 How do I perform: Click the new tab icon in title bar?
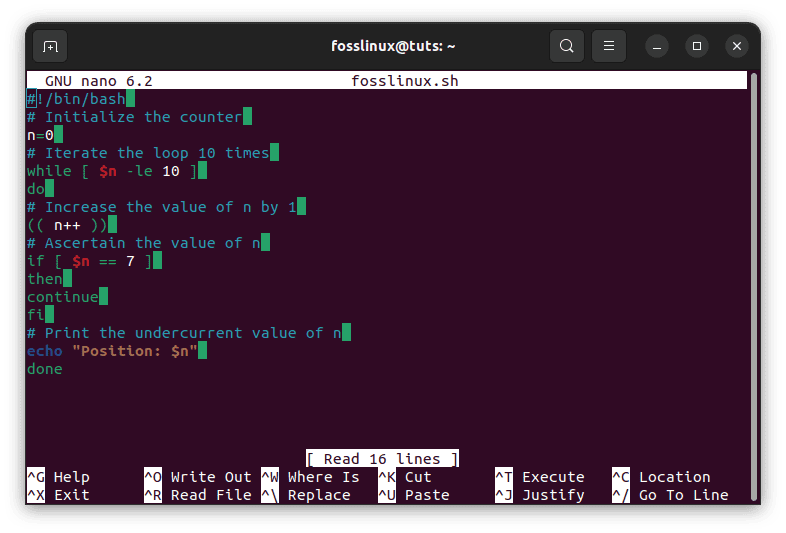50,46
